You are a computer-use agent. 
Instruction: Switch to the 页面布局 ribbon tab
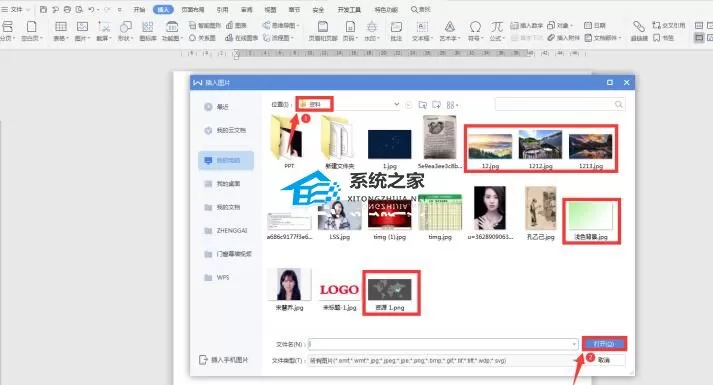pyautogui.click(x=193, y=9)
